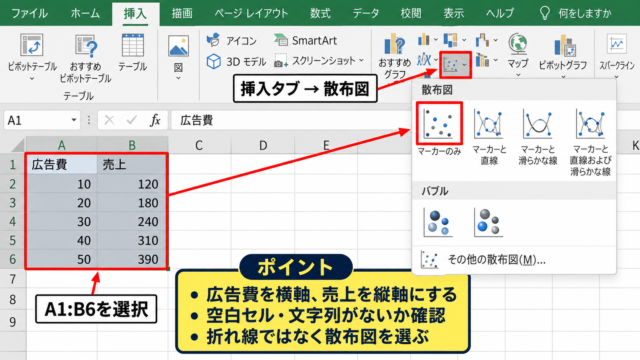This screenshot has height=360, width=640.
Task: Open the ヘルプ tab
Action: tap(500, 13)
